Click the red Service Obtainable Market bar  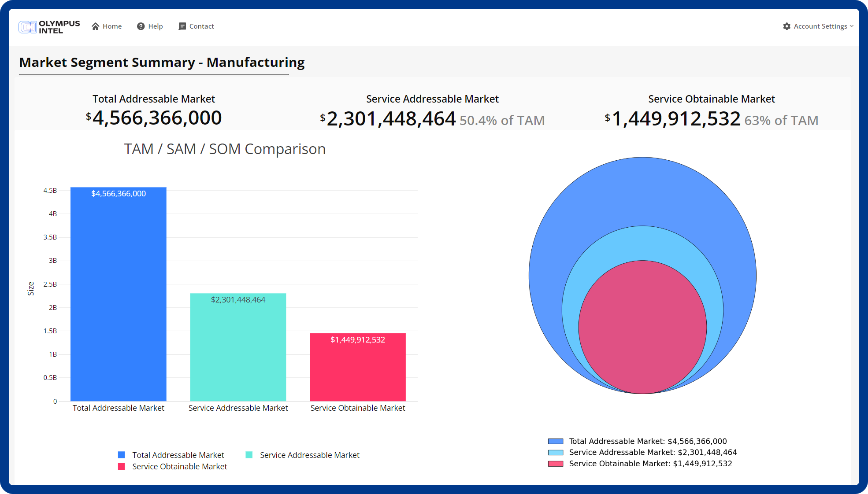click(x=358, y=367)
